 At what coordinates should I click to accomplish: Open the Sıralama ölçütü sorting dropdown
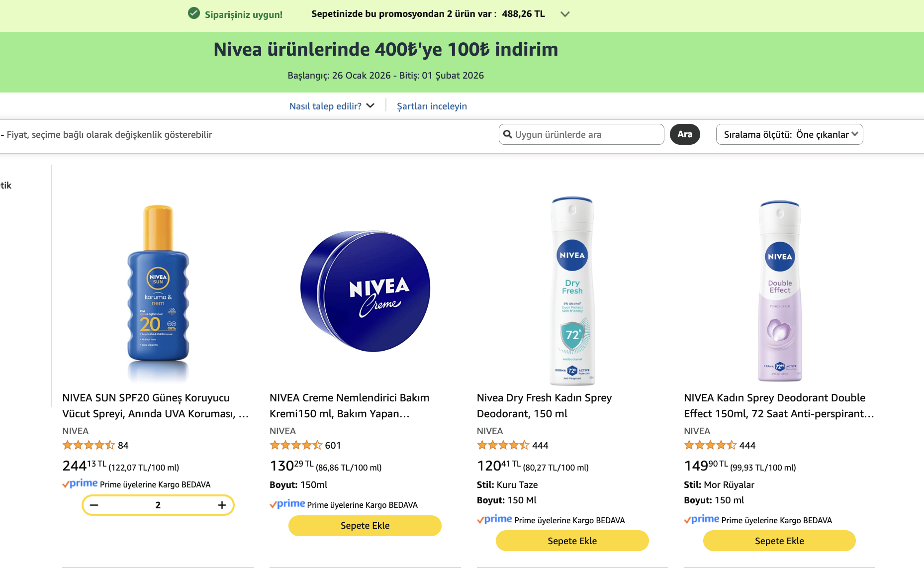point(790,134)
